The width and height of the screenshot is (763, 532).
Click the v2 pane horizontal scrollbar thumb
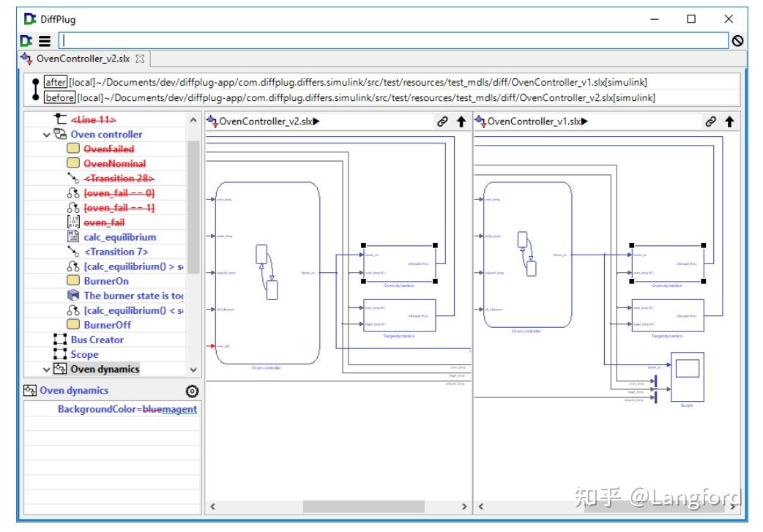tap(363, 506)
